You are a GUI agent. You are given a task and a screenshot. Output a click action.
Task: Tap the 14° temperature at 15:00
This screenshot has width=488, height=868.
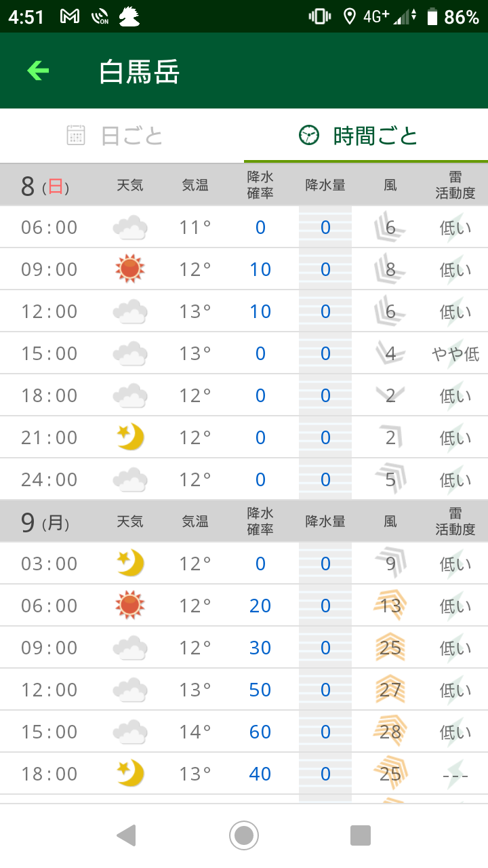point(195,732)
